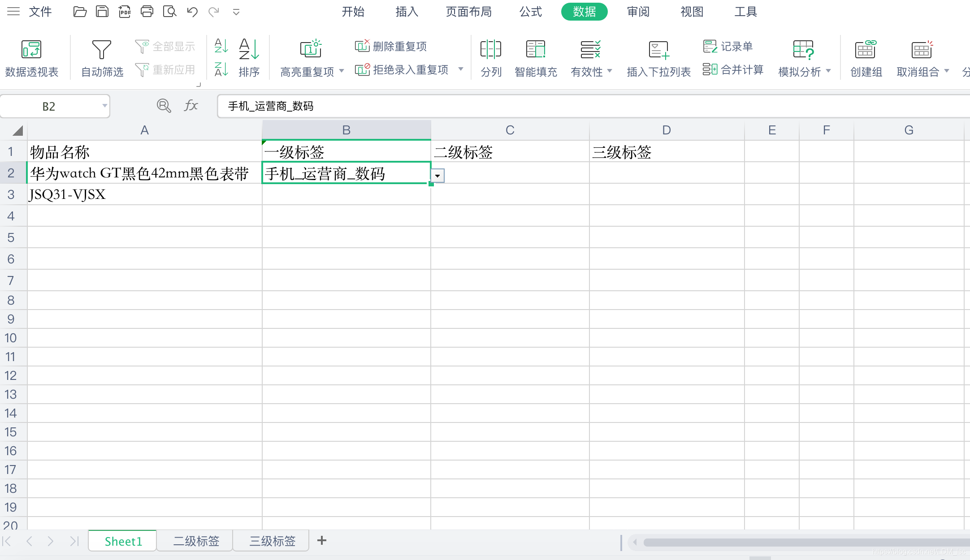This screenshot has width=970, height=560.
Task: Click the formula bar input field
Action: coord(593,106)
